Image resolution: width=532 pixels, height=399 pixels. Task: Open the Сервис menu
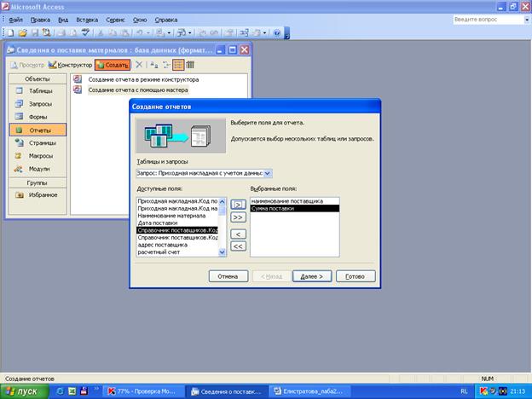tap(115, 20)
